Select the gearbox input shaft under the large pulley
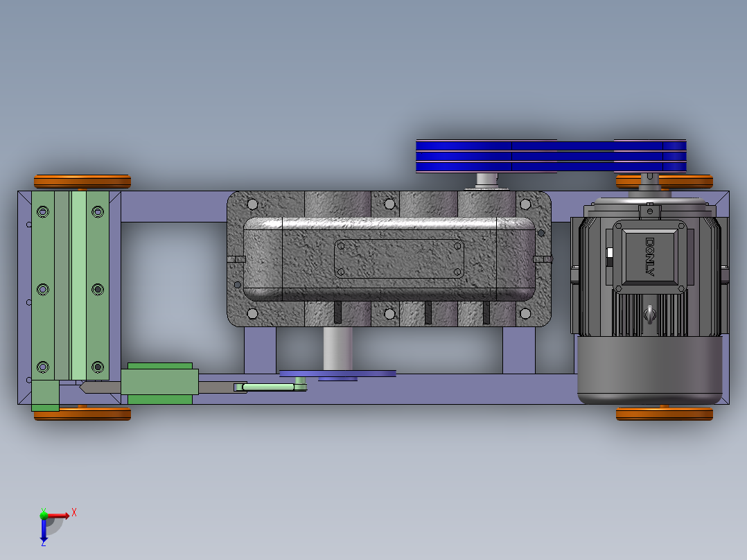 tap(487, 181)
